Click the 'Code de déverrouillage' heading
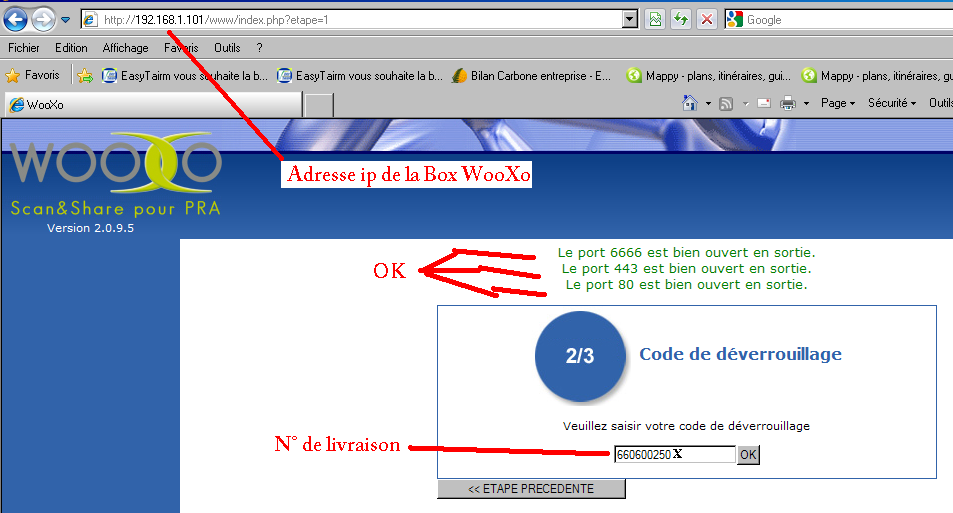The image size is (953, 513). coord(740,354)
